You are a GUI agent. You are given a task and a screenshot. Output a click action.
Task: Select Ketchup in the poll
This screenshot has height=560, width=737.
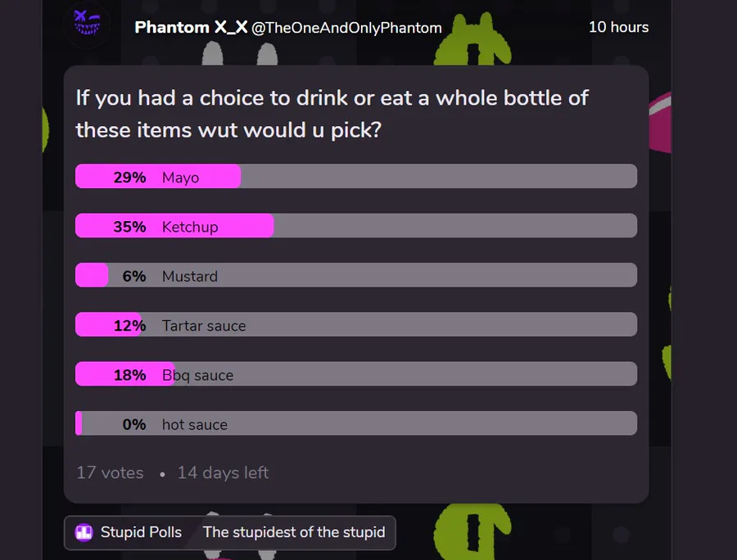point(356,226)
